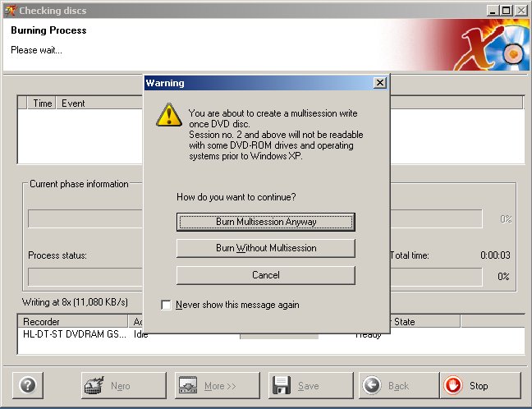Screen dimensions: 532x409
Task: Select the HL-DT-ST DVDRAM recorder row
Action: click(72, 335)
